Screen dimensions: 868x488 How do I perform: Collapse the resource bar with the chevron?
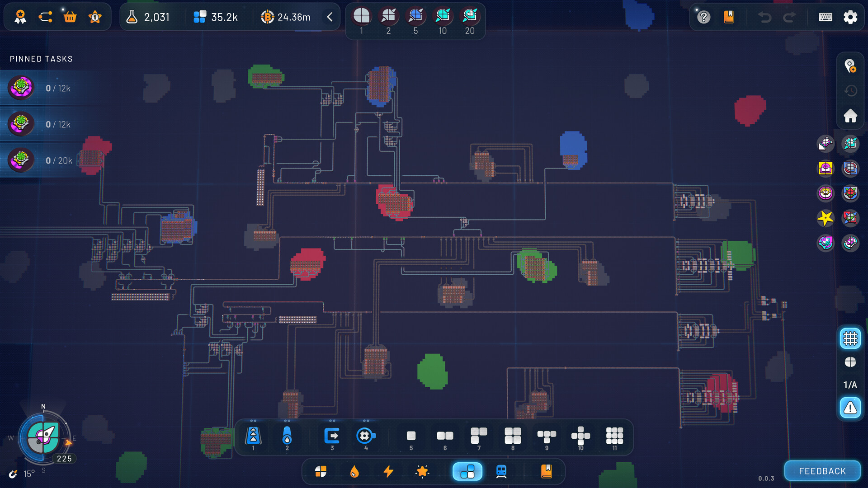click(330, 16)
